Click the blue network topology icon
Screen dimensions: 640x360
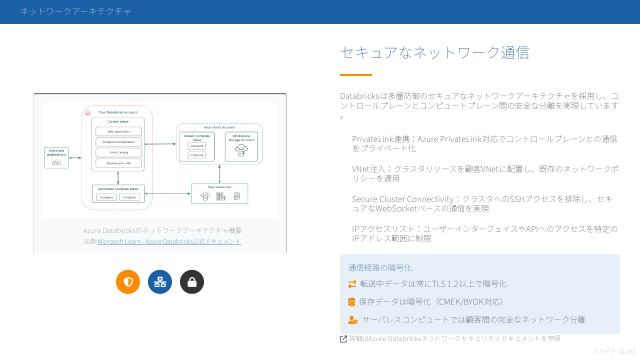click(x=160, y=282)
